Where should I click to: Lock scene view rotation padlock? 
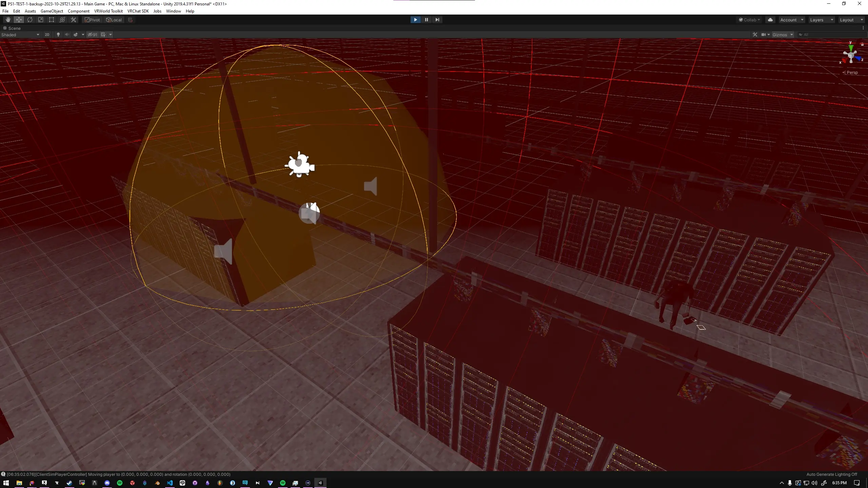point(862,44)
